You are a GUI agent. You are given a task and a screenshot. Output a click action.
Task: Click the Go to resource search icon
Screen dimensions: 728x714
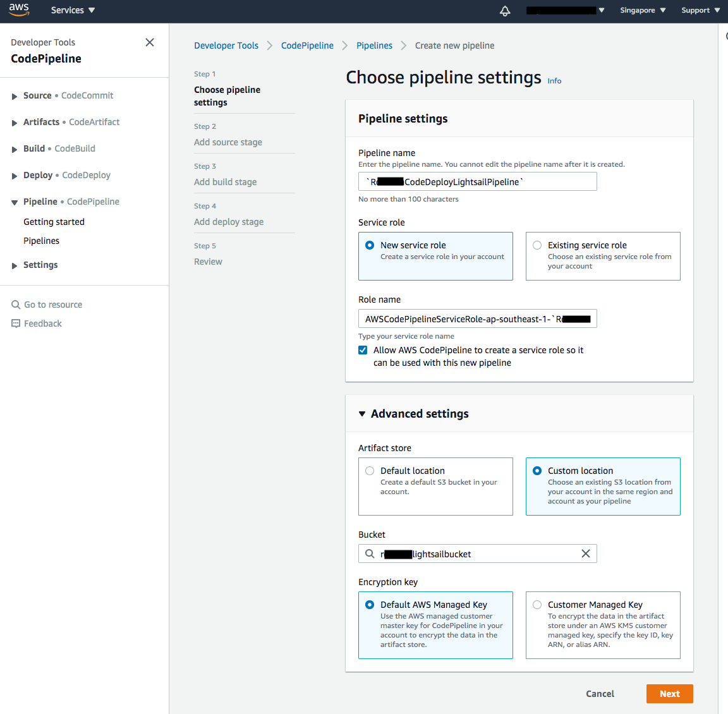point(16,305)
